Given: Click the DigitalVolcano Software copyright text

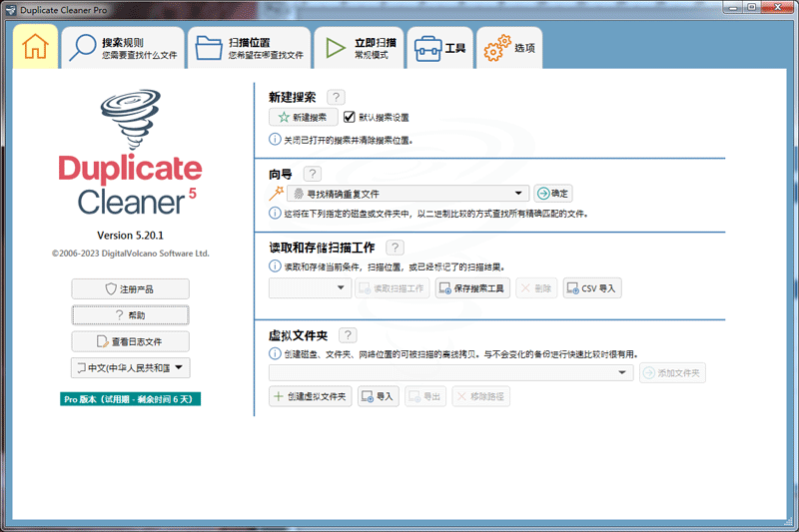Looking at the screenshot, I should pyautogui.click(x=131, y=253).
